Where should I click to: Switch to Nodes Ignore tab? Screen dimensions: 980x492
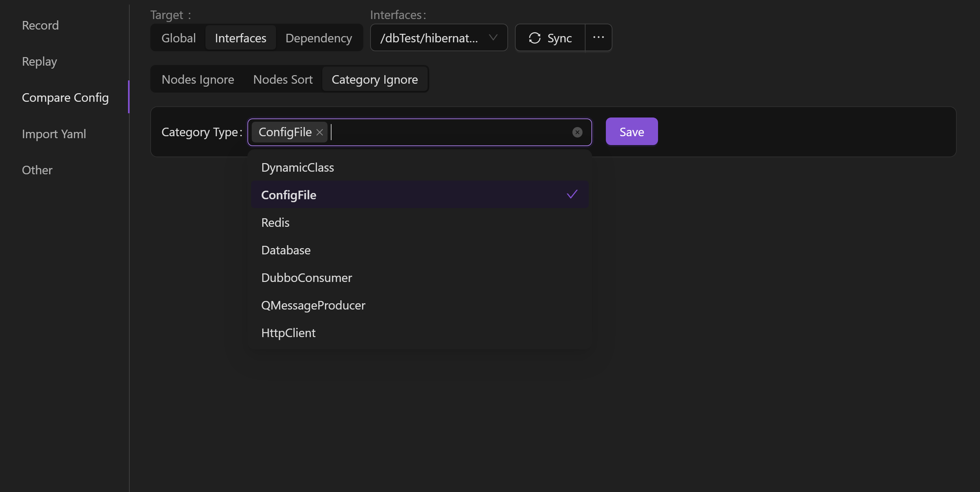click(x=198, y=79)
